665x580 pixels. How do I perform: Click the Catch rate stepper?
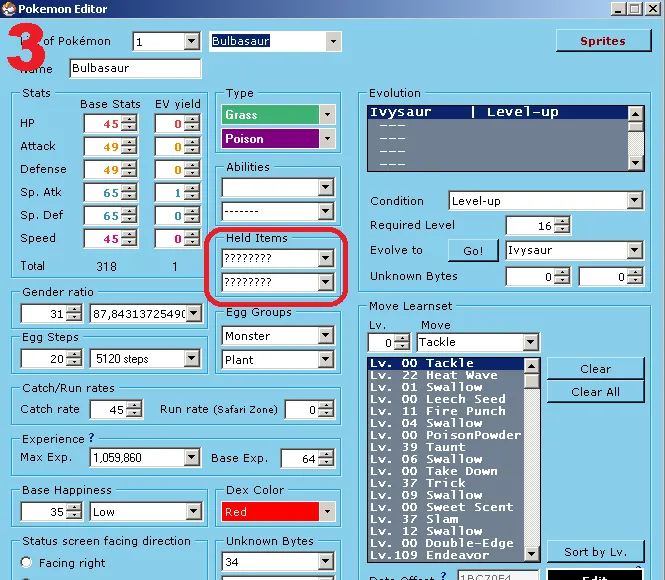[134, 410]
